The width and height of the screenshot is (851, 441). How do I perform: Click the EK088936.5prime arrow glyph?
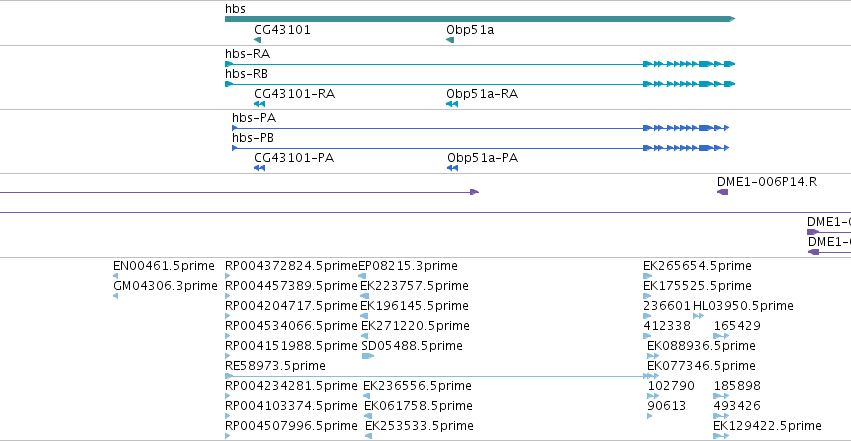[653, 356]
